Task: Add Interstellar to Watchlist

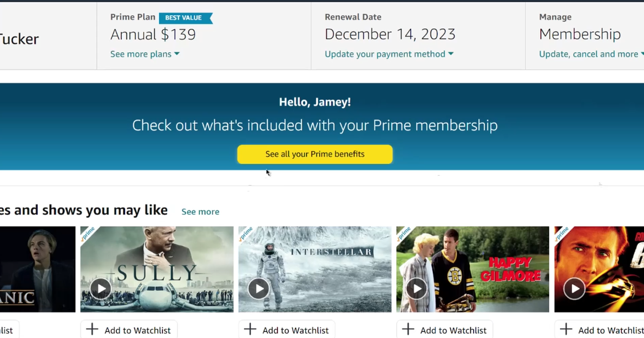Action: tap(295, 330)
